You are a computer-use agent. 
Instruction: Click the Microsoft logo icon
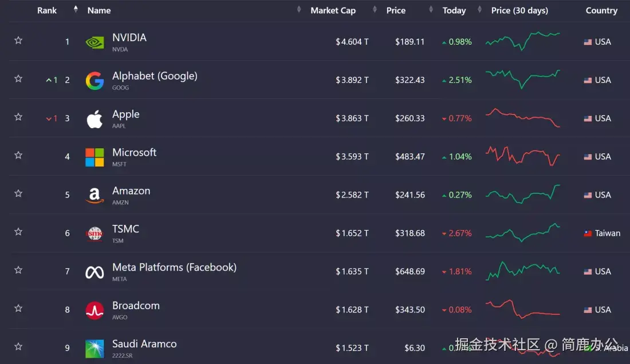point(94,157)
